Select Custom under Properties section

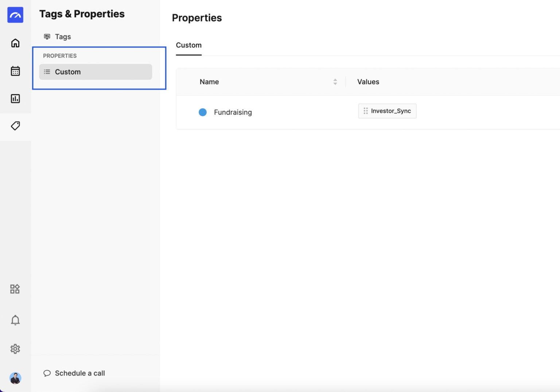[x=68, y=72]
